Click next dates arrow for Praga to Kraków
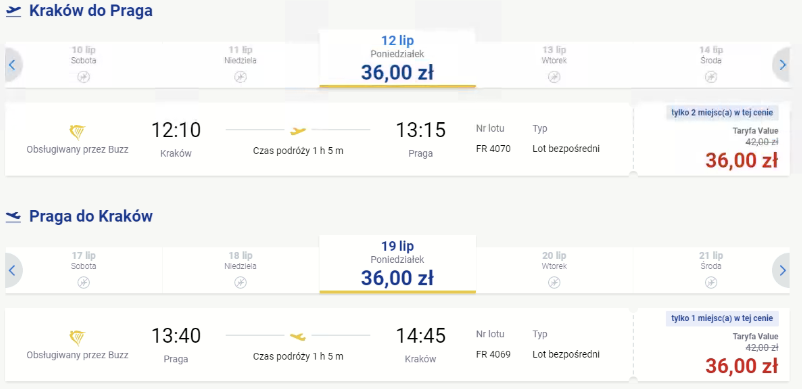 tap(782, 270)
